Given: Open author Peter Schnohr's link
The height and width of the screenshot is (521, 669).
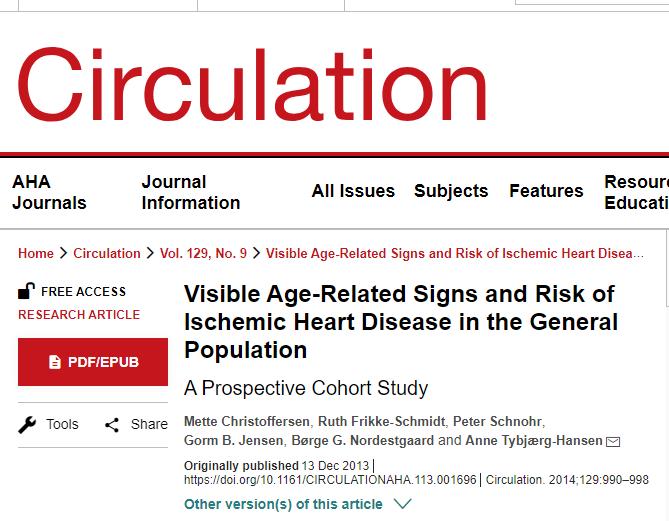Looking at the screenshot, I should pyautogui.click(x=498, y=420).
